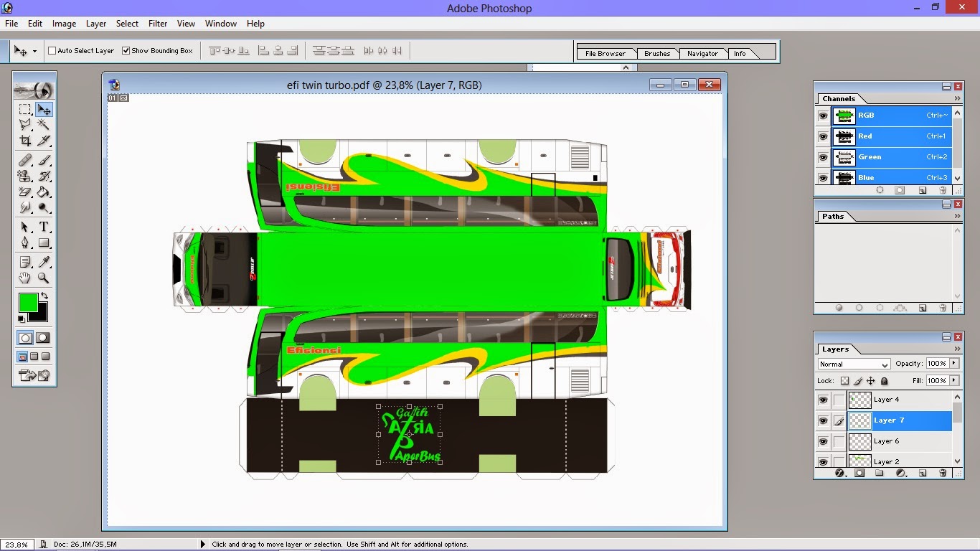The height and width of the screenshot is (551, 980).
Task: Open the Filter menu
Action: (157, 23)
